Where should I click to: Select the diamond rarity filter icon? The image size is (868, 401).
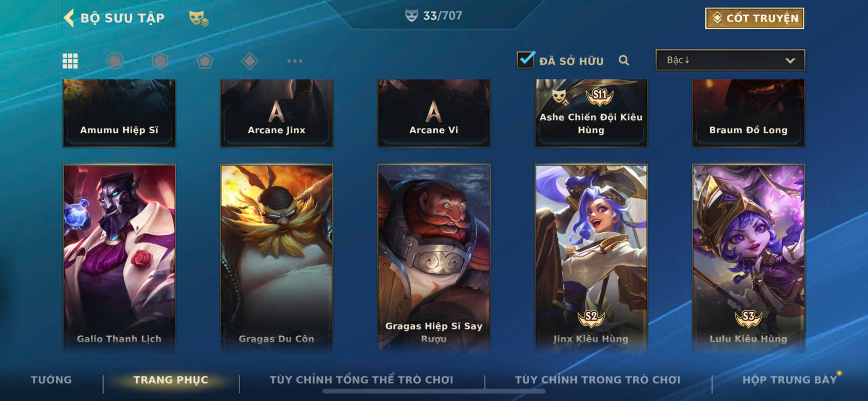249,61
